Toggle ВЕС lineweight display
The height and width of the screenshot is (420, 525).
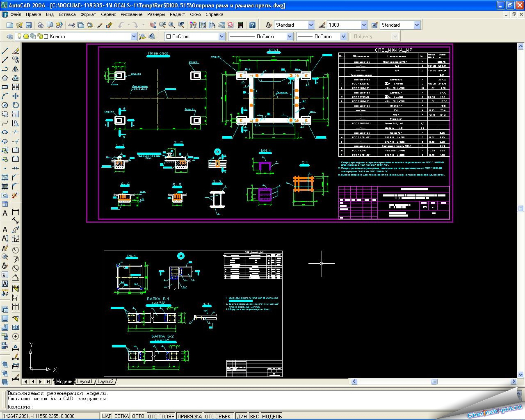[x=254, y=416]
